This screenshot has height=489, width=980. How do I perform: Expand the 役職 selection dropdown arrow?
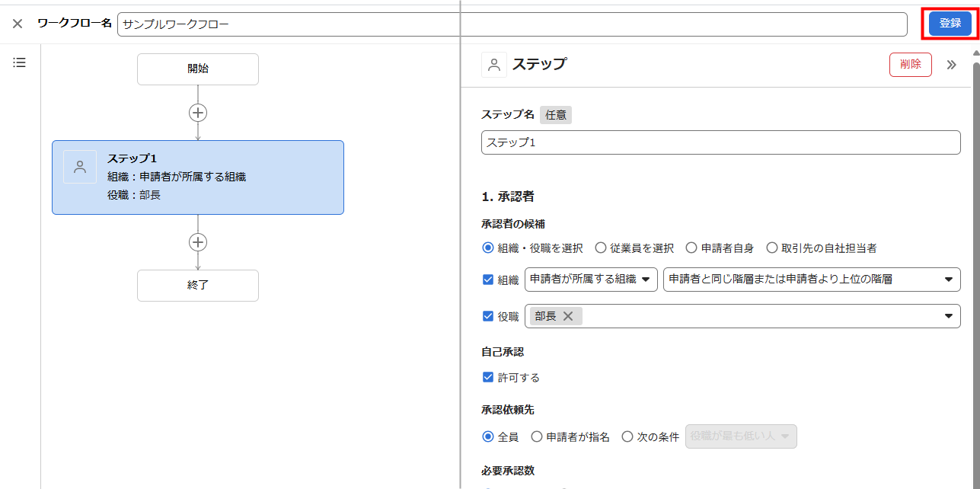(948, 316)
